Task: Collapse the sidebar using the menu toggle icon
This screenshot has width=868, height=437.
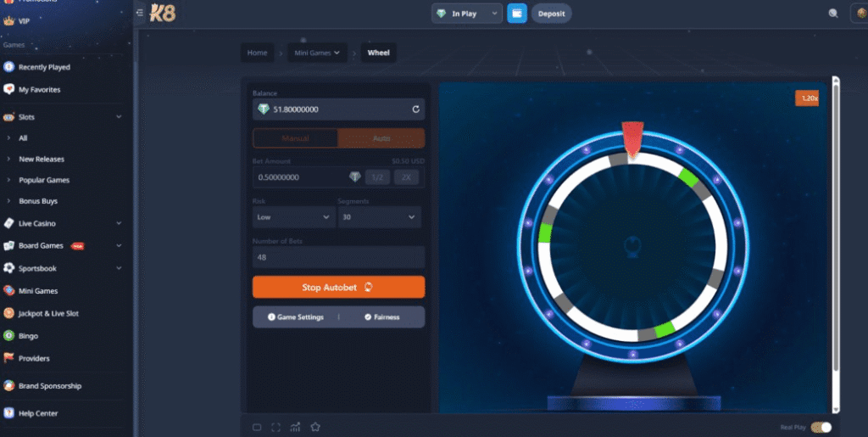Action: [140, 13]
